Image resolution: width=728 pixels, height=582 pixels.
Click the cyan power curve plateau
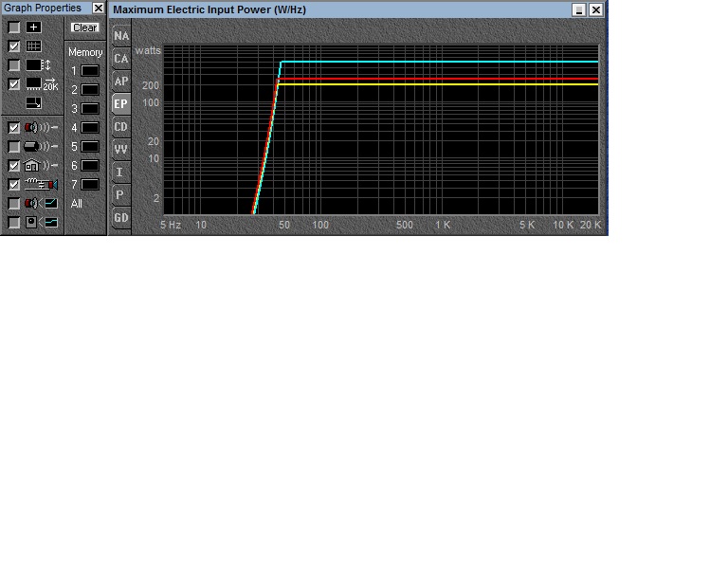tap(439, 62)
